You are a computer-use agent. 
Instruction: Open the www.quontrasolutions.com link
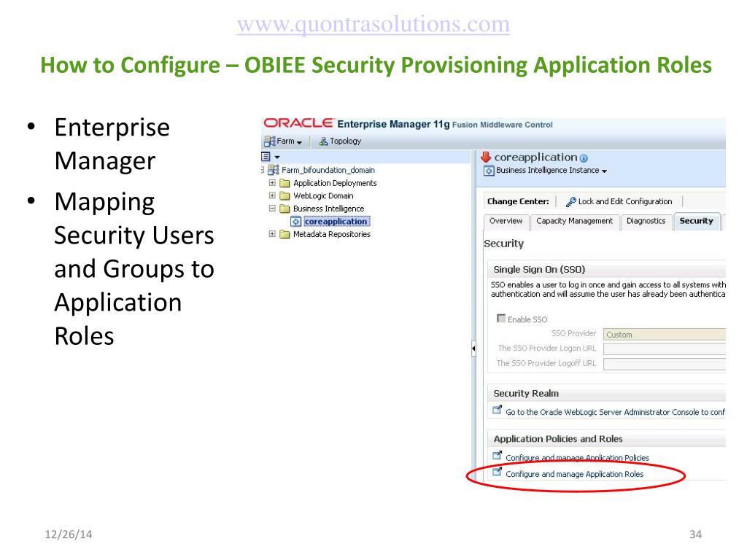(373, 24)
